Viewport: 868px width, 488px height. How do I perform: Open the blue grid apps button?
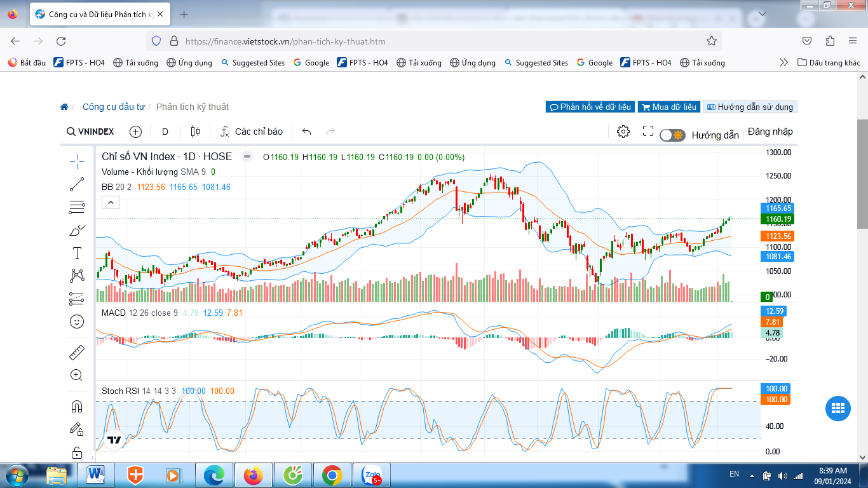click(837, 408)
